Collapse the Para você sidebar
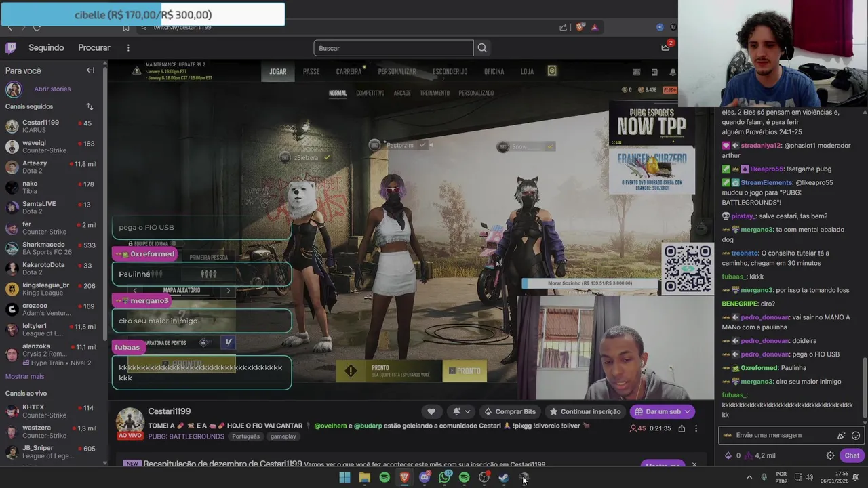This screenshot has width=868, height=488. (x=90, y=70)
